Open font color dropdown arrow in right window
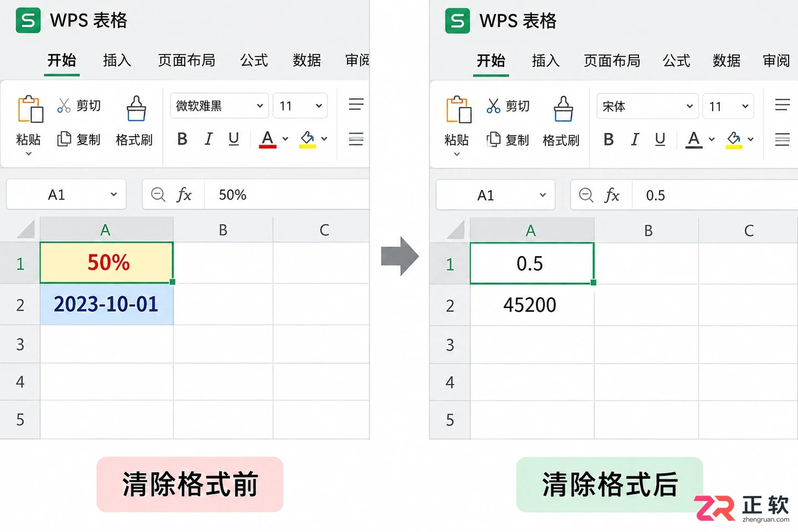Image resolution: width=798 pixels, height=532 pixels. click(712, 140)
